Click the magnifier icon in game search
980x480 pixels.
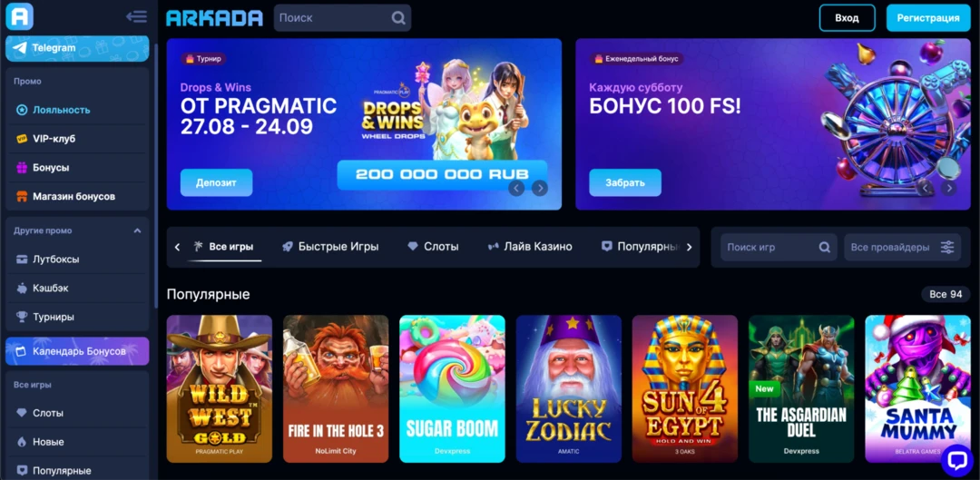pos(824,247)
